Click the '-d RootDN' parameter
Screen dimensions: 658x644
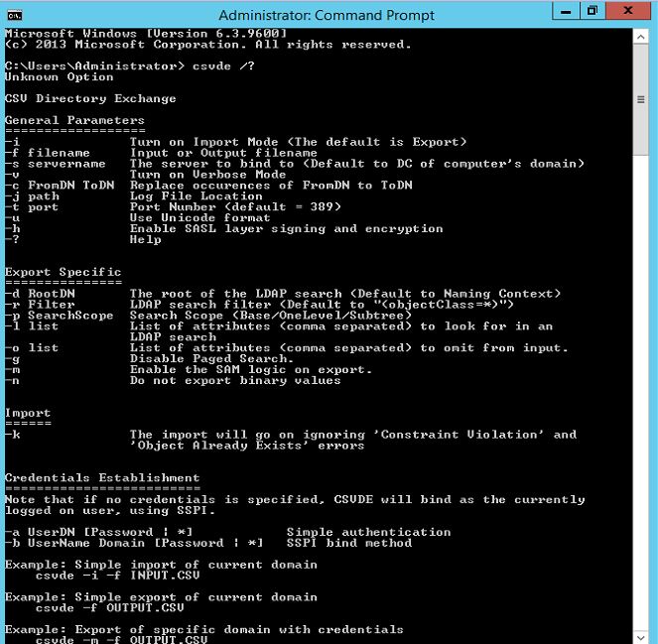[40, 294]
